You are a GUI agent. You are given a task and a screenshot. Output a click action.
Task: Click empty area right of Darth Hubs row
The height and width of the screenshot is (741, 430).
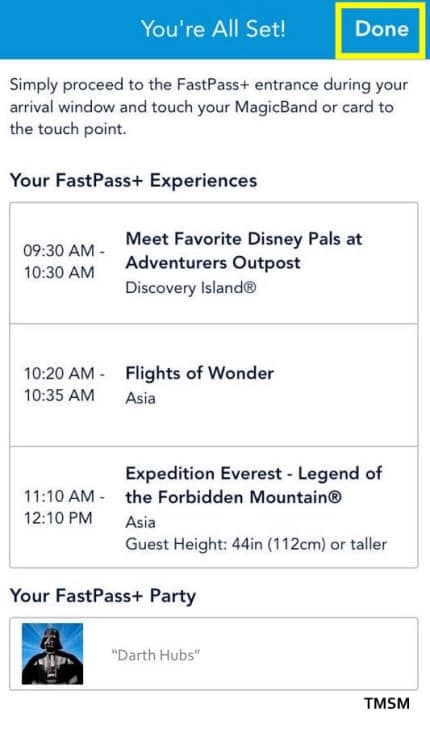click(x=310, y=654)
